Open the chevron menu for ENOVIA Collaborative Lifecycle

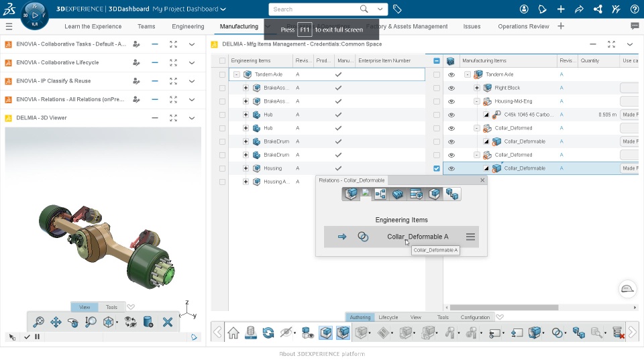[x=192, y=63]
